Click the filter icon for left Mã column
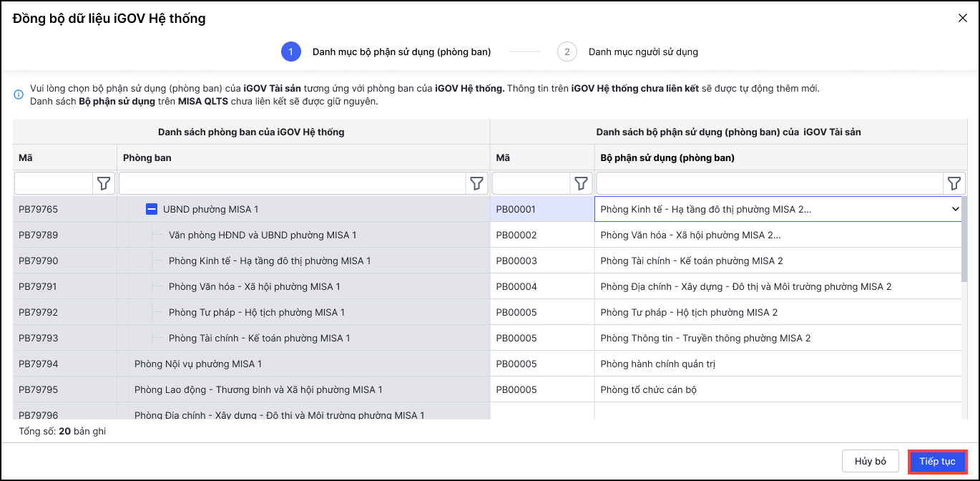 [x=104, y=184]
